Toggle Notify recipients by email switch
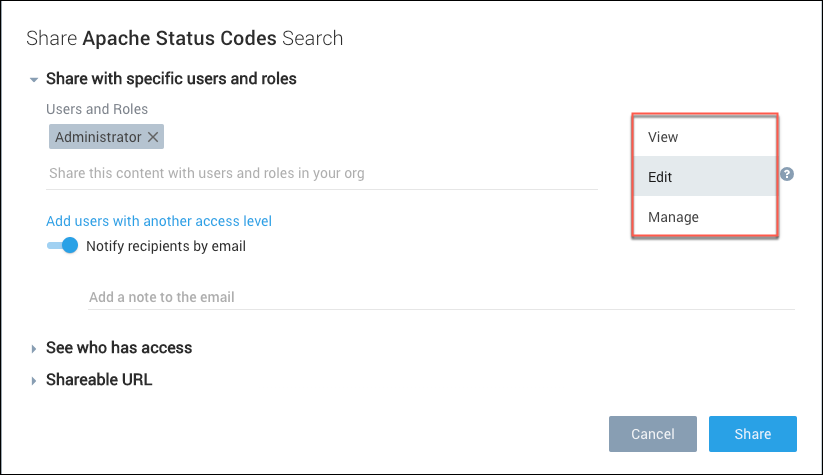Image resolution: width=823 pixels, height=475 pixels. click(62, 246)
